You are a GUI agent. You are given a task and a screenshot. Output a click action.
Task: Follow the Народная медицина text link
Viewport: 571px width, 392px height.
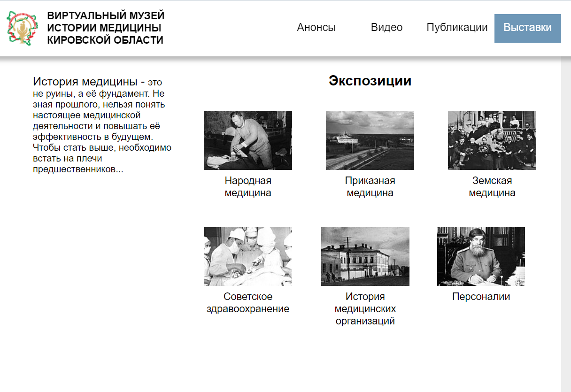pos(248,187)
